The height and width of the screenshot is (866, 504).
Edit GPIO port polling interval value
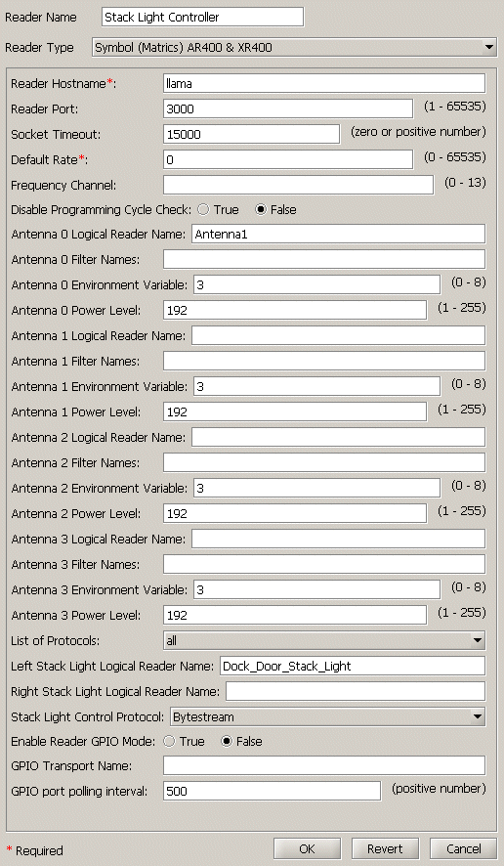[x=273, y=792]
